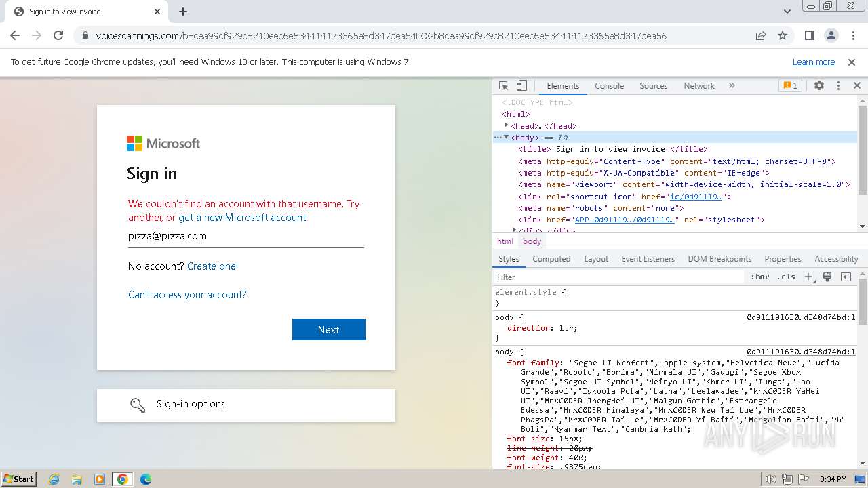Screen dimensions: 868x488
Task: Open the stylesheet href link
Action: tap(625, 220)
